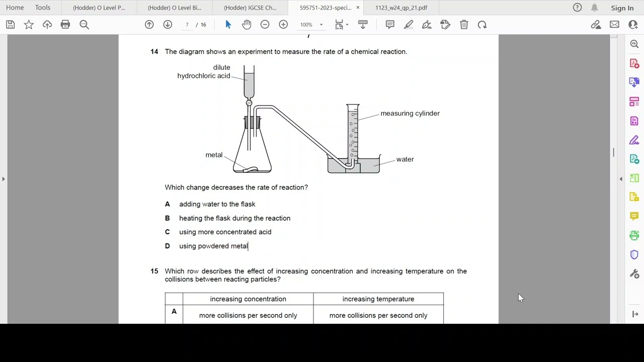644x362 pixels.
Task: Open the green printer tool in sidebar
Action: (634, 235)
